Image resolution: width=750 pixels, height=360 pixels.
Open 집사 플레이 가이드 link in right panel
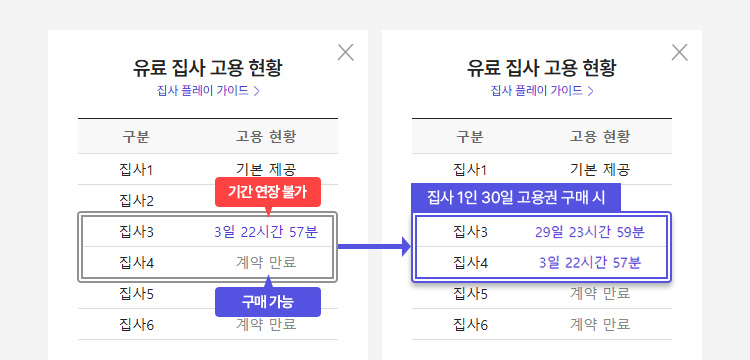[x=537, y=91]
